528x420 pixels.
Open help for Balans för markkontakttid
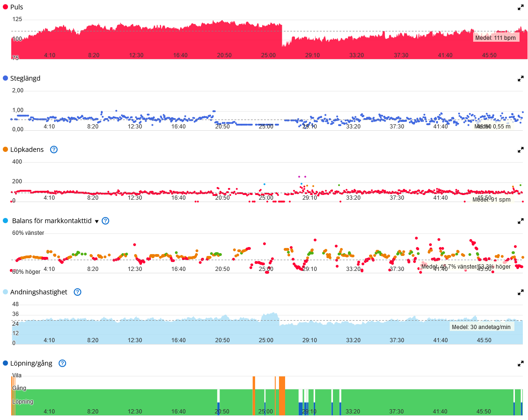coord(106,221)
